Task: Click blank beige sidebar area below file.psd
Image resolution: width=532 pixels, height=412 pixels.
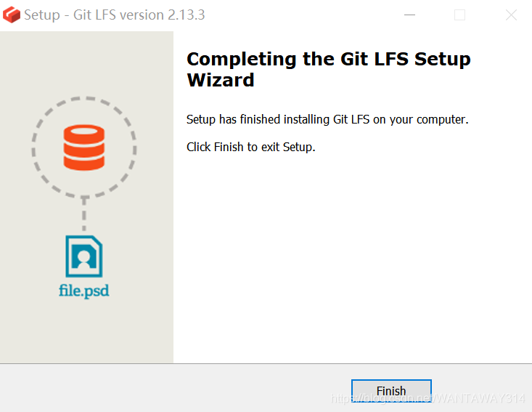Action: point(86,331)
